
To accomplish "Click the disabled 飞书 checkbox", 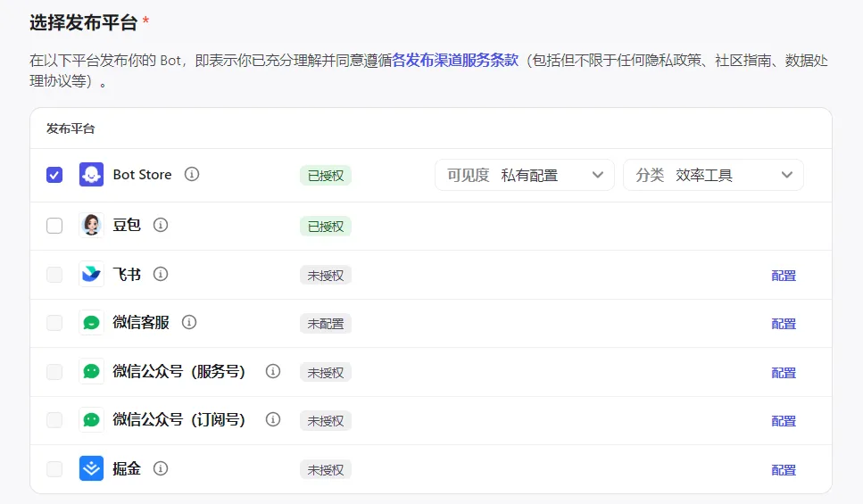I will 54,275.
